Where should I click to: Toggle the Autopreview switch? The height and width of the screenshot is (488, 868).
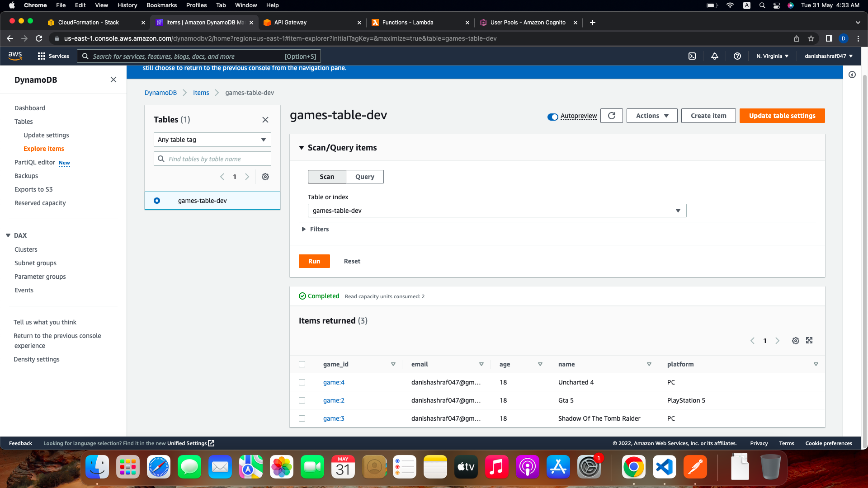coord(552,117)
